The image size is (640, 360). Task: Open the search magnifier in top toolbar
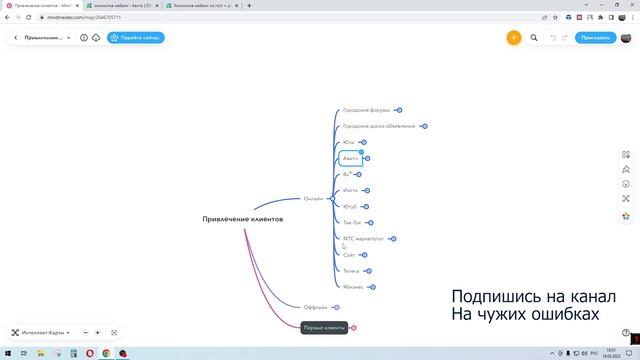pos(533,38)
